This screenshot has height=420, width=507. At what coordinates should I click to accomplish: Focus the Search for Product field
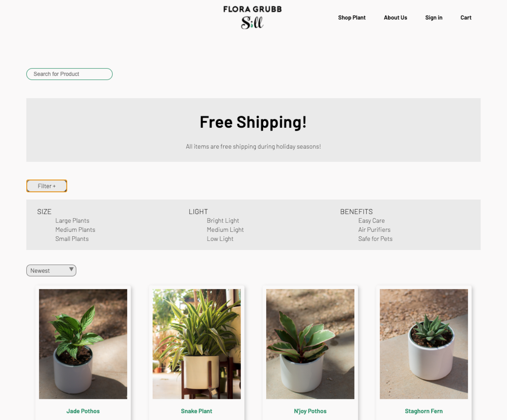[69, 74]
